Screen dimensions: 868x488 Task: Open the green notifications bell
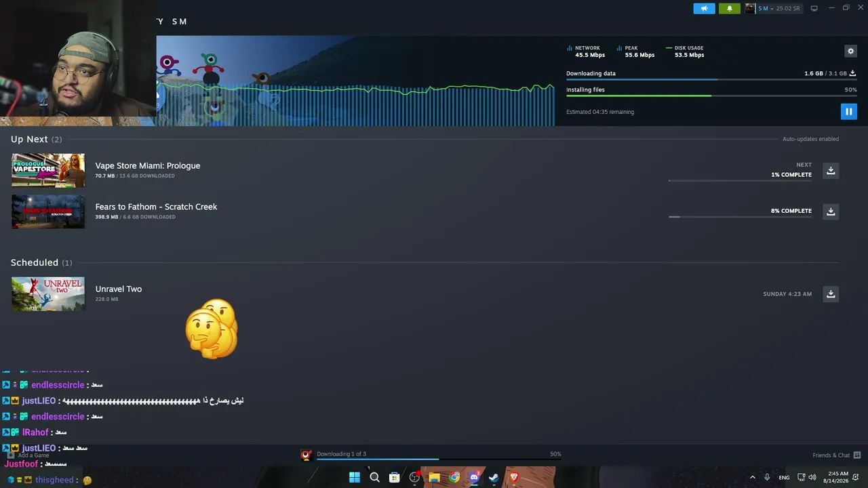click(730, 8)
